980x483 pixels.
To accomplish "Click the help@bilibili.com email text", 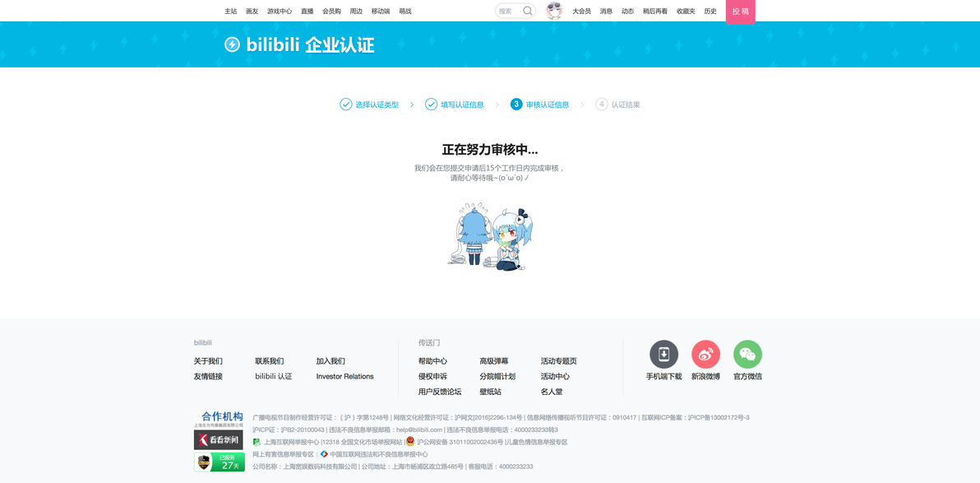I will point(418,430).
